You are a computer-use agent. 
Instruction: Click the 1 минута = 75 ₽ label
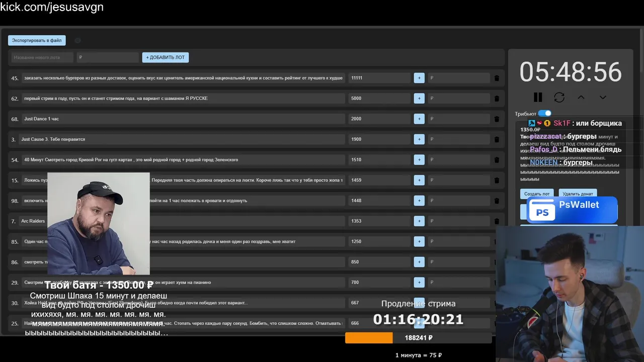418,355
